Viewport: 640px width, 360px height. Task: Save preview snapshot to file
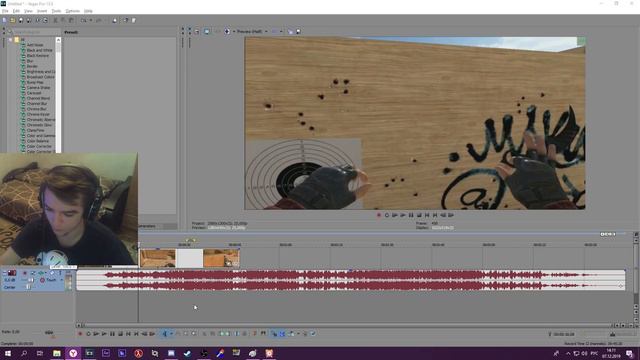coord(298,31)
